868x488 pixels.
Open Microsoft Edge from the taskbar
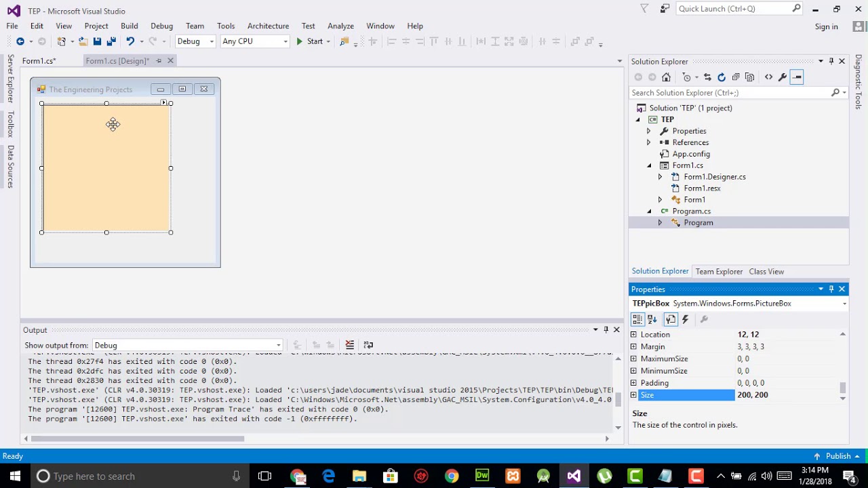[x=328, y=476]
